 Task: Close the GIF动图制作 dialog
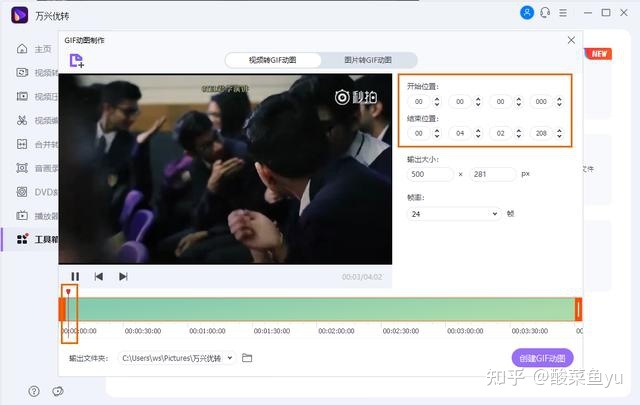point(571,40)
